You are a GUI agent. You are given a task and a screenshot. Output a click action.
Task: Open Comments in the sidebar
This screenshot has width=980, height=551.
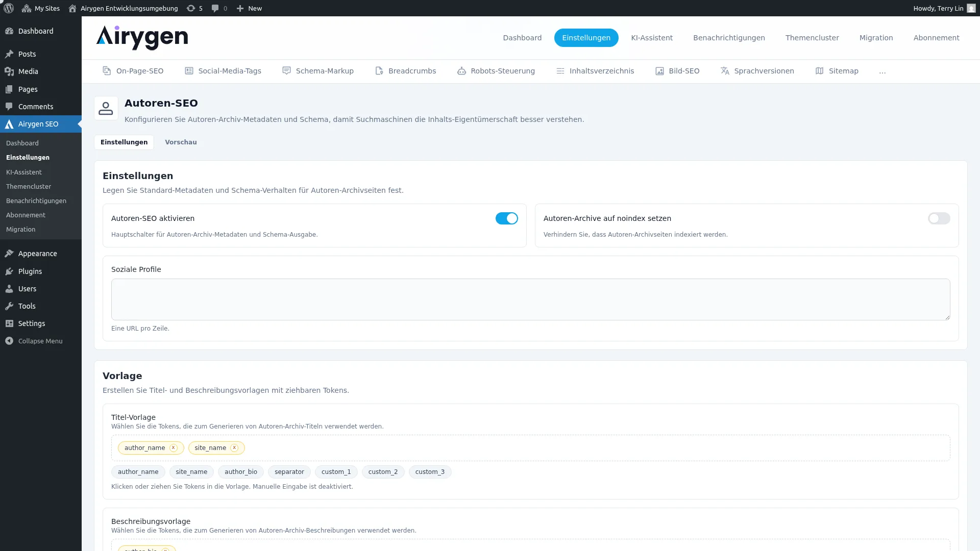pos(41,107)
